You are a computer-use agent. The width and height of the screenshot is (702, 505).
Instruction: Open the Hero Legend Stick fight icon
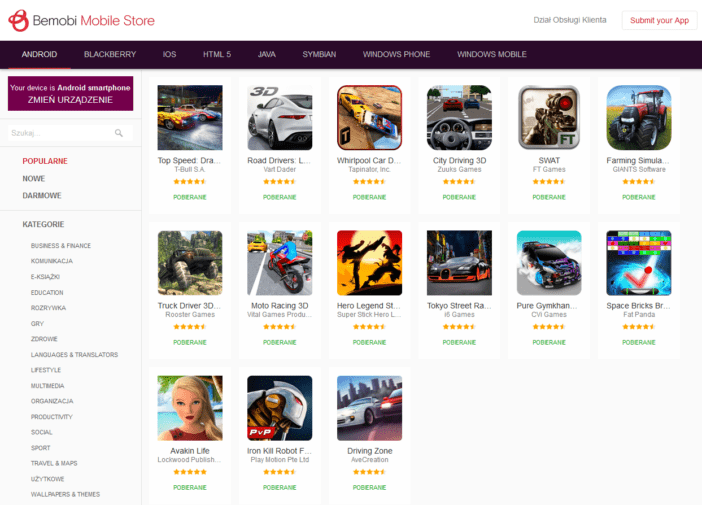point(369,263)
